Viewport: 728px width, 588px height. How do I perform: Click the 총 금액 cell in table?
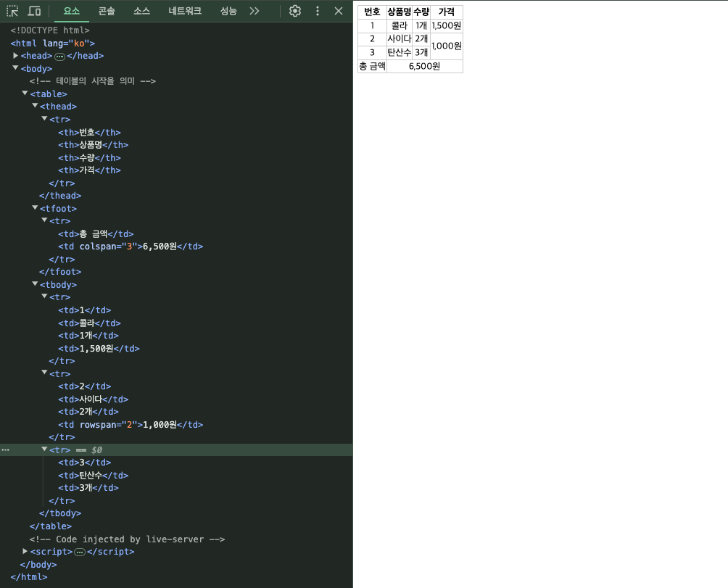click(x=372, y=67)
